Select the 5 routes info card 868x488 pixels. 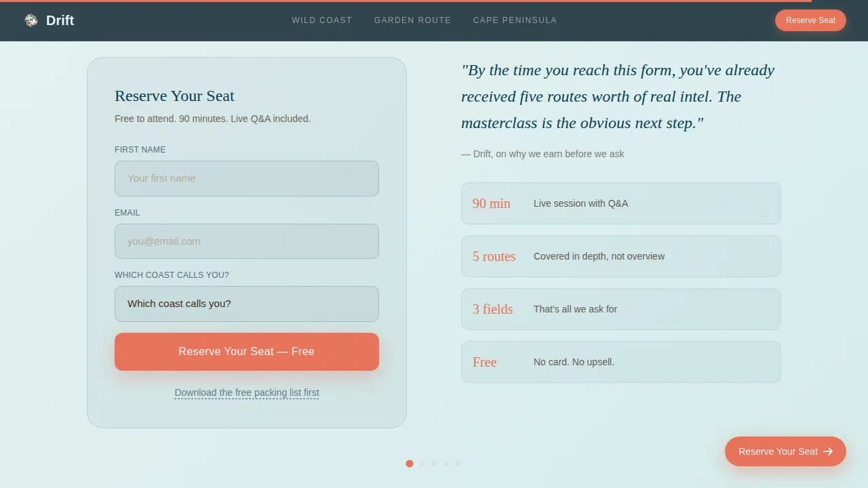click(x=621, y=256)
